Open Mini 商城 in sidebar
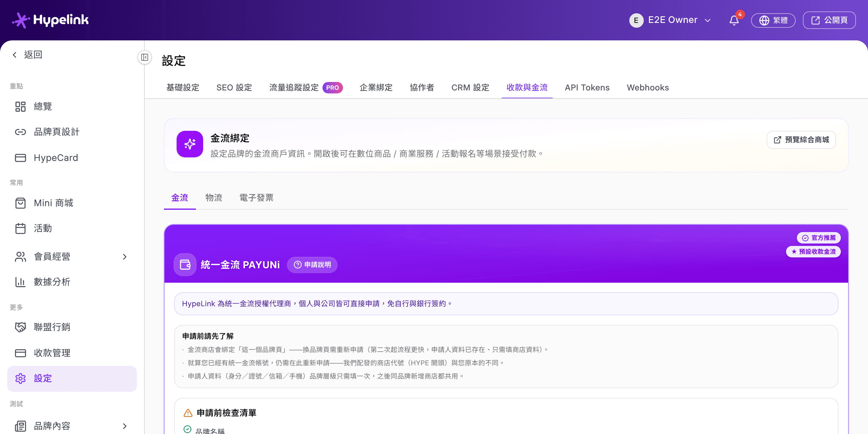Screen dimensions: 868x434 point(72,203)
